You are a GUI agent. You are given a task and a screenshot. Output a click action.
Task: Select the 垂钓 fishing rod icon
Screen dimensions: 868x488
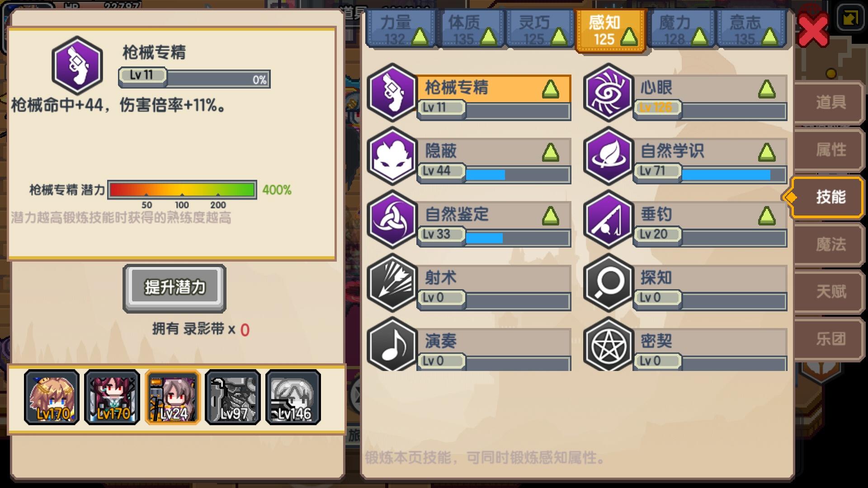click(x=608, y=219)
